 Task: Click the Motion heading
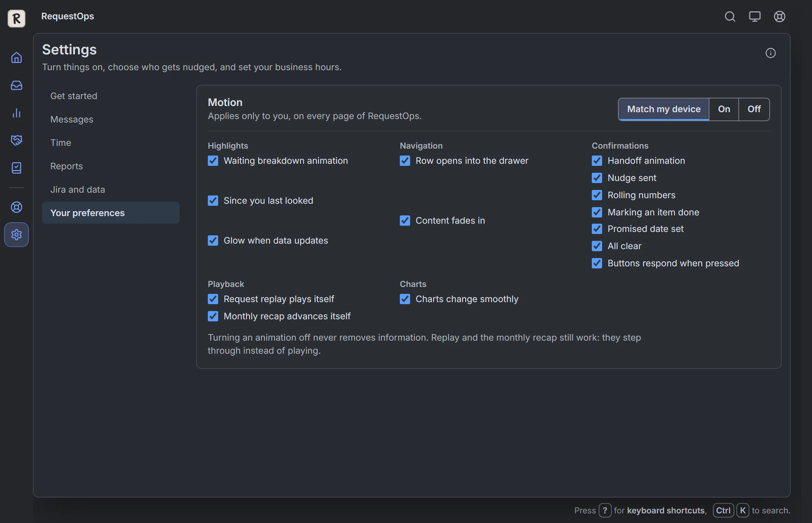click(225, 102)
